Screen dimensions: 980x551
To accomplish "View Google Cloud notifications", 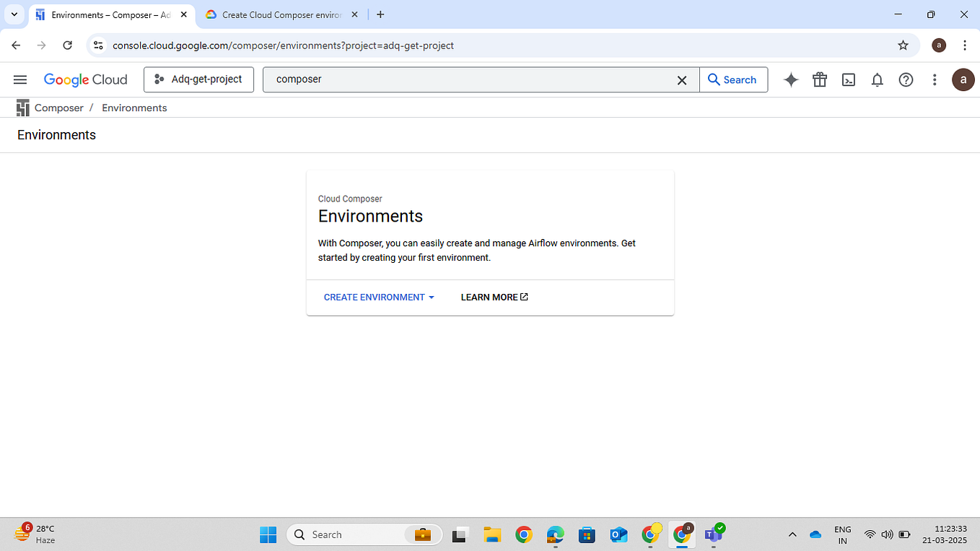I will pos(878,79).
